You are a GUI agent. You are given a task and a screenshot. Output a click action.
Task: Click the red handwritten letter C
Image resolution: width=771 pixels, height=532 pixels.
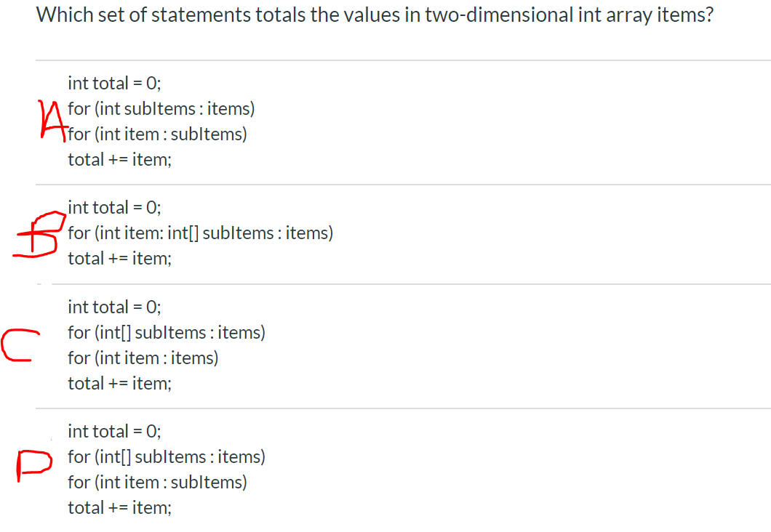[20, 344]
